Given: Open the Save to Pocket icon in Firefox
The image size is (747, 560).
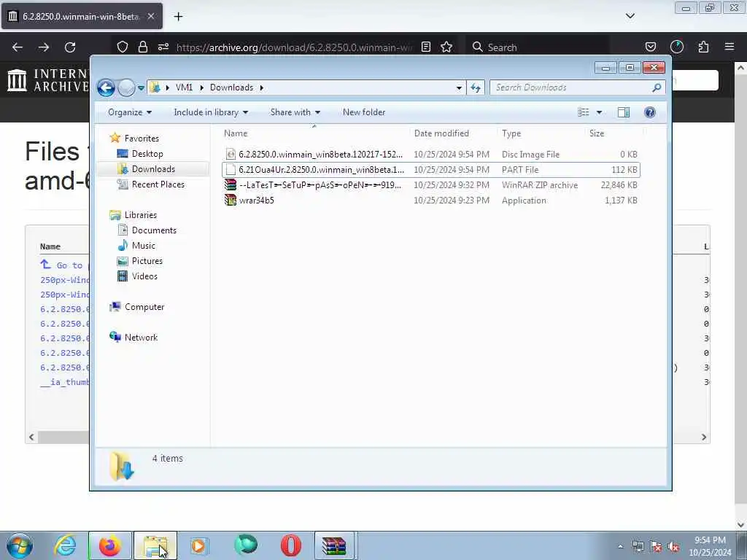Looking at the screenshot, I should (650, 47).
